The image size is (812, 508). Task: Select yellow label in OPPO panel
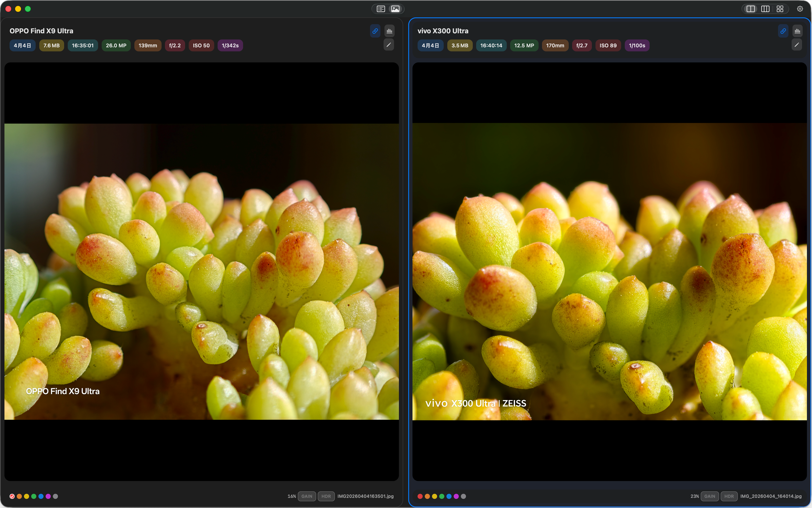tap(27, 496)
